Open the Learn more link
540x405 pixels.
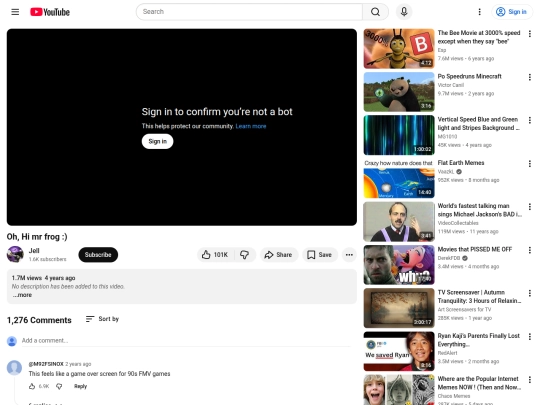[x=251, y=126]
